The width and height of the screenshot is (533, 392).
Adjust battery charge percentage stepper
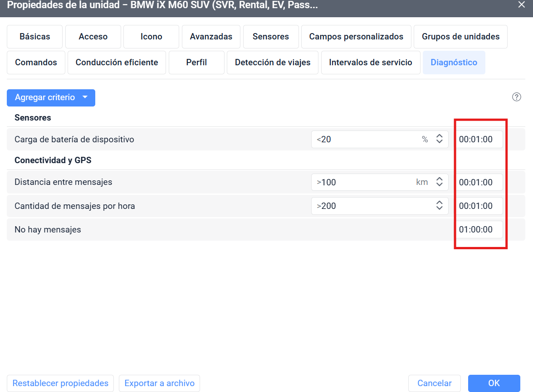(439, 140)
